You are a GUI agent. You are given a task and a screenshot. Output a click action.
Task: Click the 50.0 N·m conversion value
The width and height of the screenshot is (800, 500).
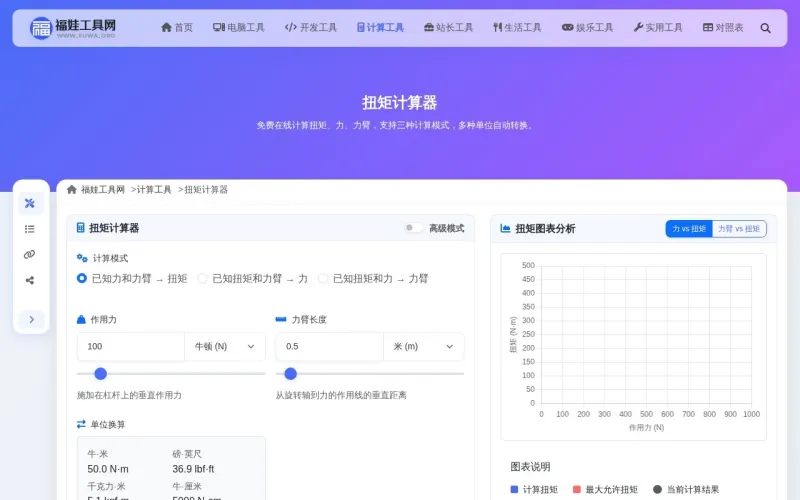pyautogui.click(x=108, y=469)
